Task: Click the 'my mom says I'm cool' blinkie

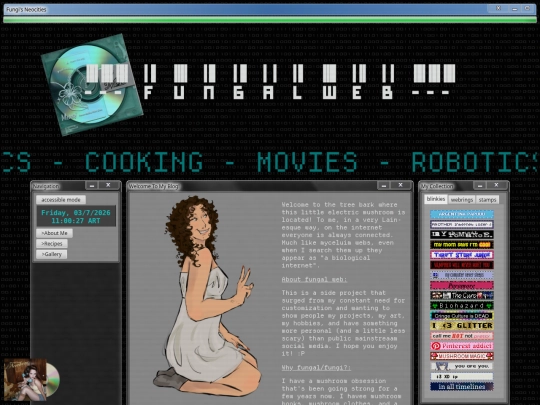Action: (x=462, y=245)
